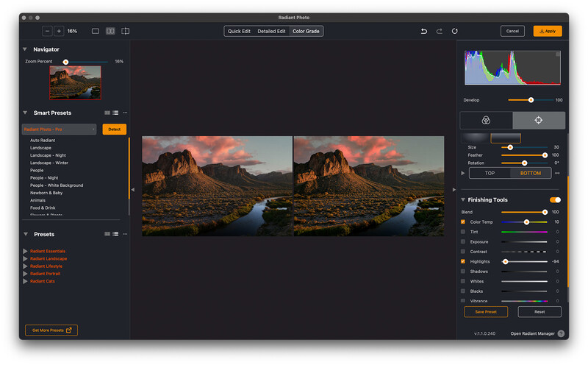Click the help question mark icon
Image resolution: width=588 pixels, height=365 pixels.
561,333
